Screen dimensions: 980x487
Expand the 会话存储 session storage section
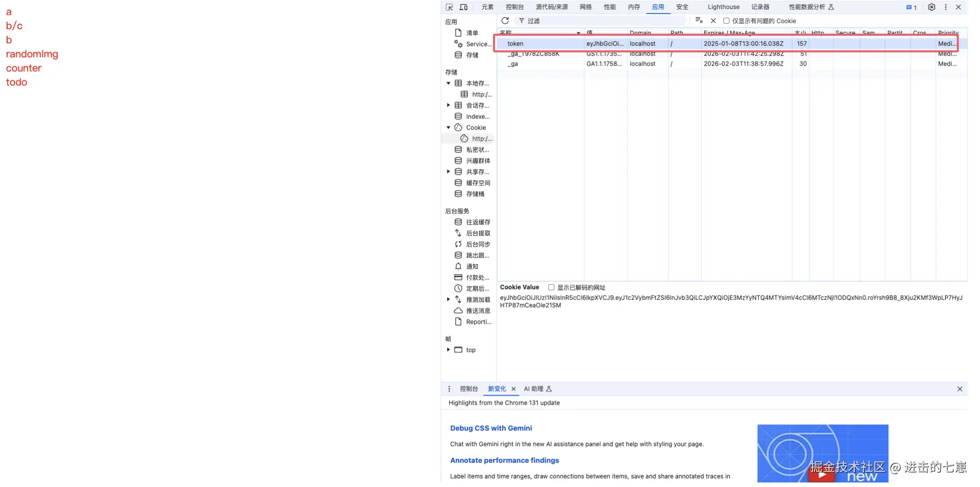pyautogui.click(x=448, y=105)
